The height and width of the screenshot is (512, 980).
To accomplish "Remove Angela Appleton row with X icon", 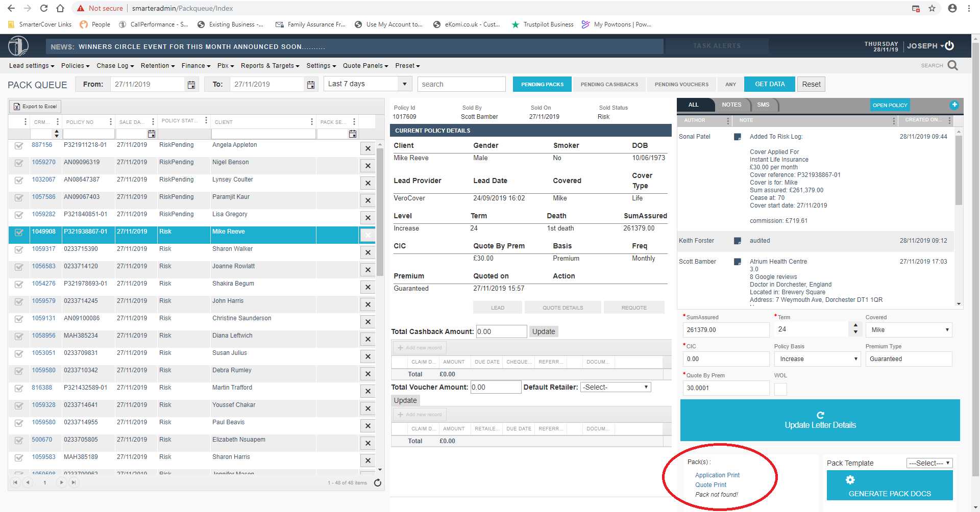I will [x=367, y=148].
